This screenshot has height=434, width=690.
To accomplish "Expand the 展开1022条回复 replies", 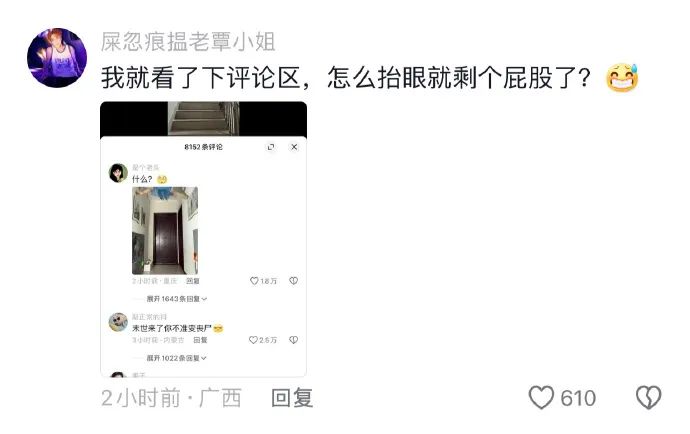I will coord(176,358).
